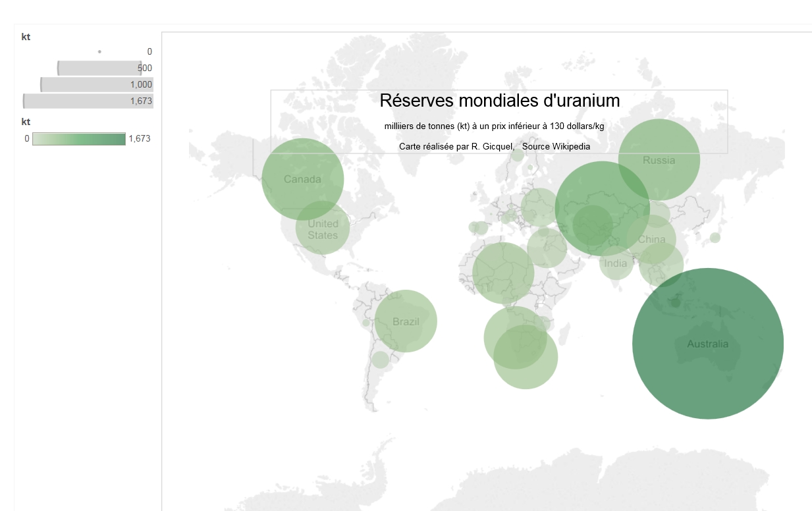Select the Canada bubble on the map
812x511 pixels.
click(303, 179)
